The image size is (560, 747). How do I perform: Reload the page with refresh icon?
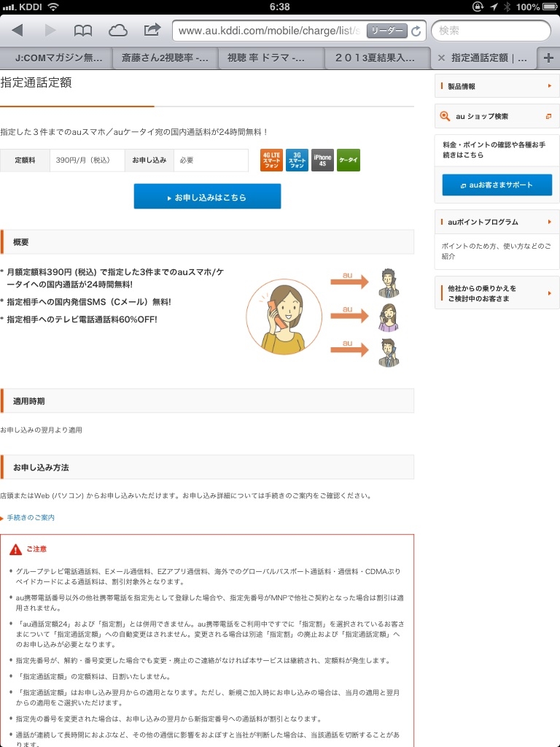[x=416, y=31]
